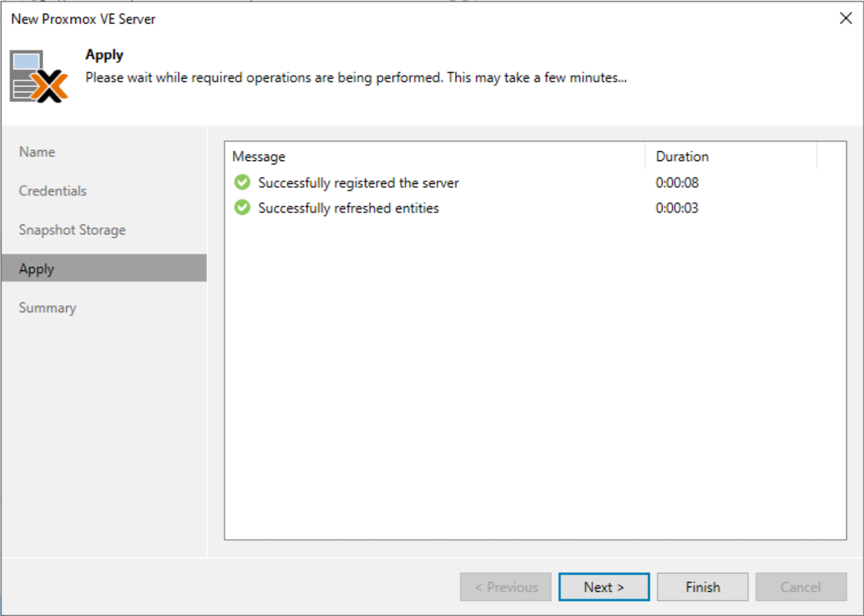Image resolution: width=864 pixels, height=616 pixels.
Task: Open the Summary step in the sidebar
Action: (x=47, y=308)
